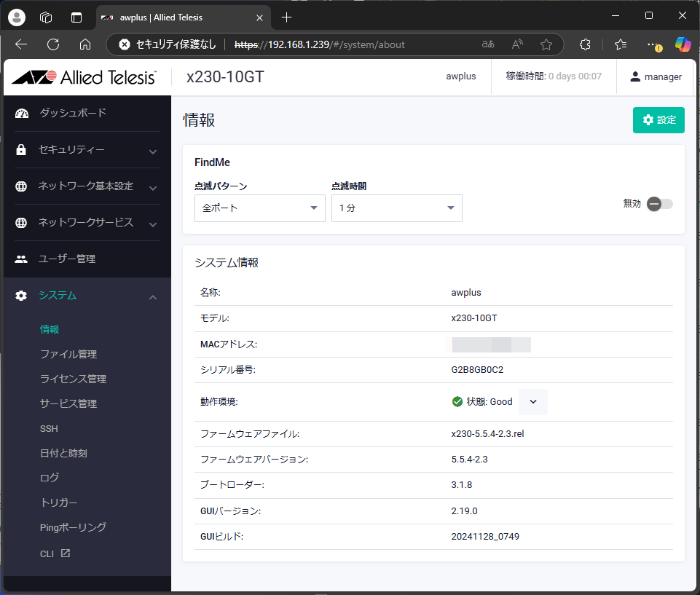This screenshot has width=700, height=595.
Task: Open ファイル管理 in the sidebar
Action: 68,354
